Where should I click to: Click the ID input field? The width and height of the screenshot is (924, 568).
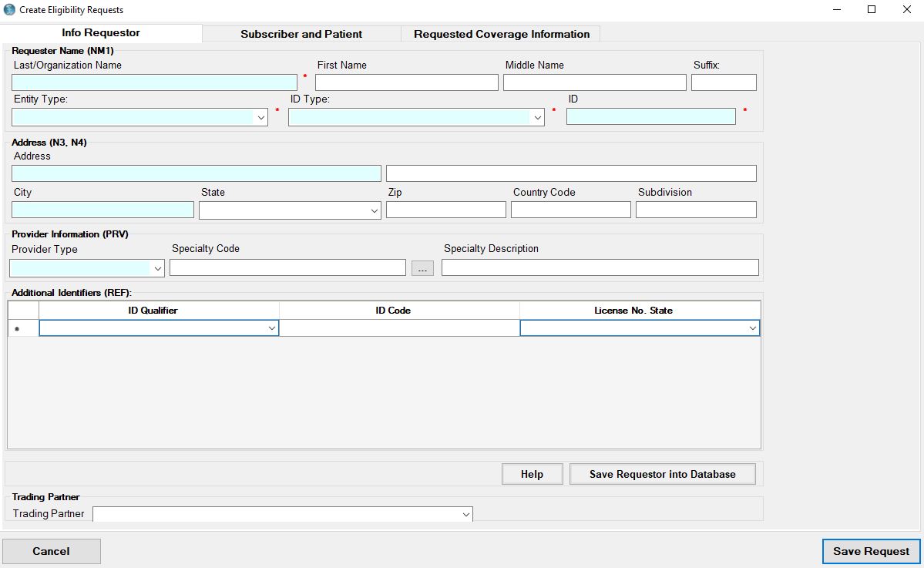(650, 116)
